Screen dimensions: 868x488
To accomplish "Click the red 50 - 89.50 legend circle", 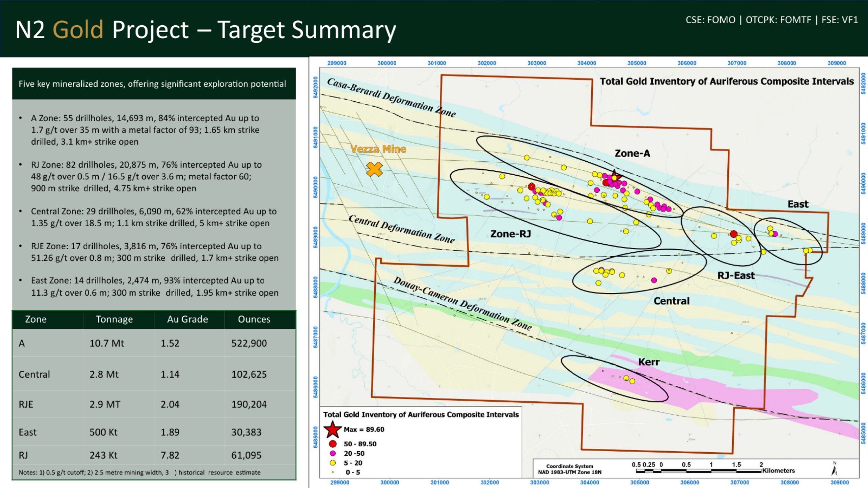I will [x=333, y=444].
